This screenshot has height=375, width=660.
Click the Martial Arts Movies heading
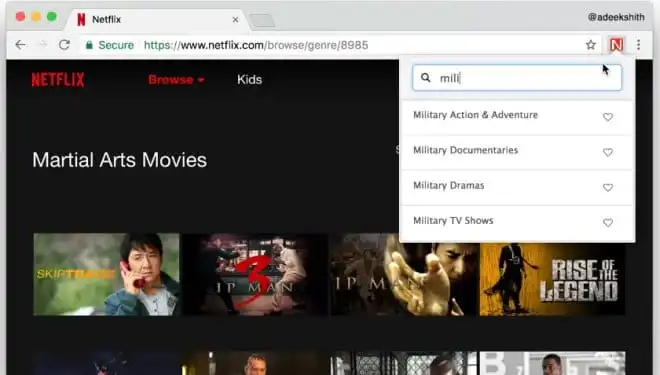click(x=120, y=160)
